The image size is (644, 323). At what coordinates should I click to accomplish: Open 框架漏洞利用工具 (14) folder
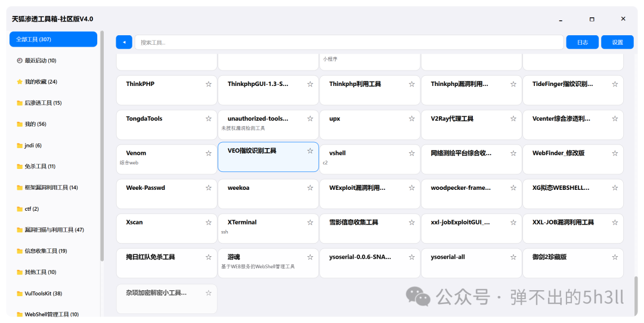(54, 187)
